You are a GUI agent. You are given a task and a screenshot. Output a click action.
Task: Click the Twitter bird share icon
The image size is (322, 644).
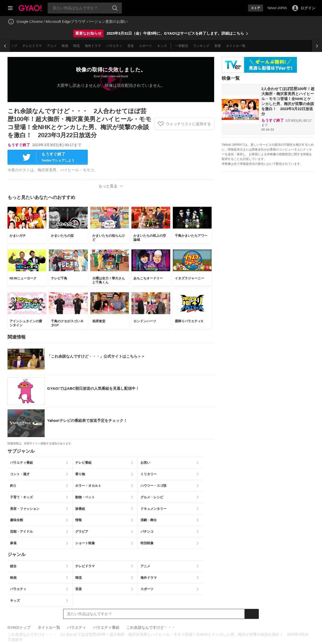(26, 157)
